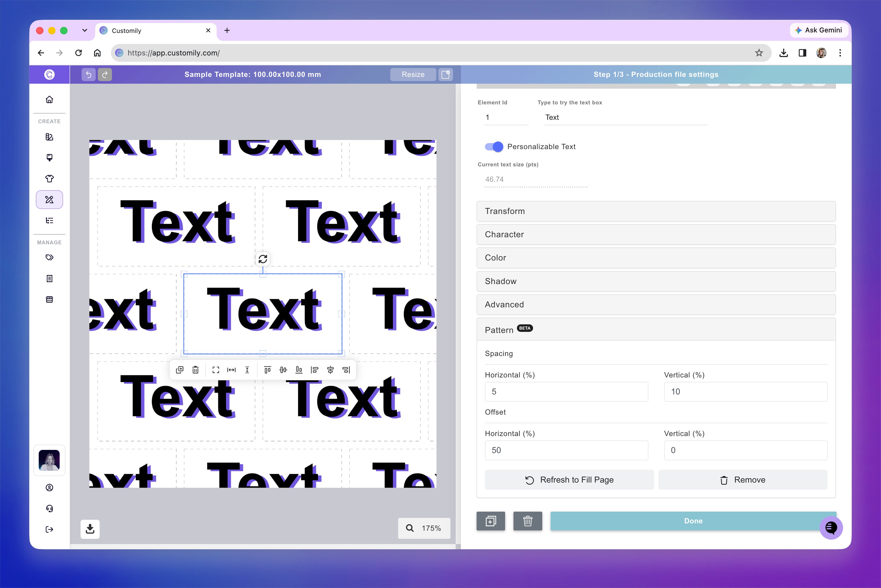Click the Done button
This screenshot has height=588, width=881.
tap(693, 521)
